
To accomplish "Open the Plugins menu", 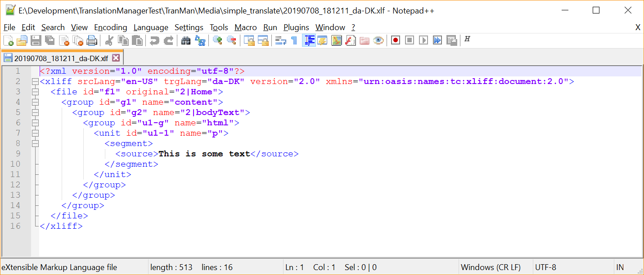I will click(x=296, y=27).
